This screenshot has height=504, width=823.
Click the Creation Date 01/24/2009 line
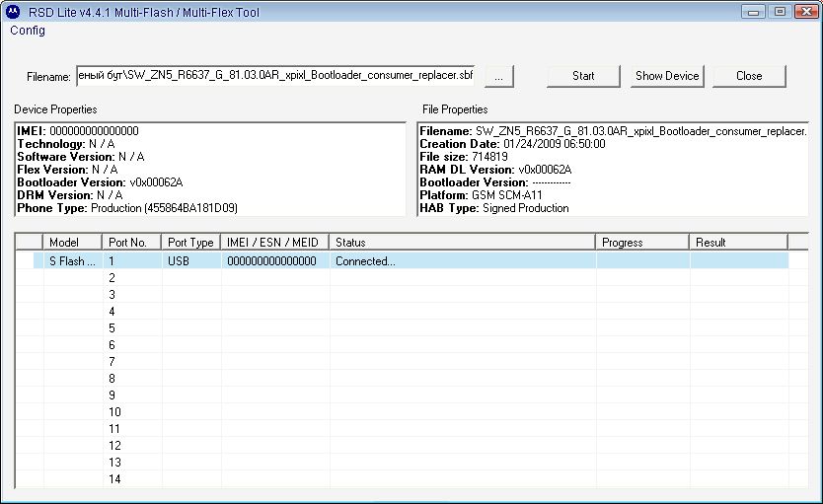tap(512, 144)
